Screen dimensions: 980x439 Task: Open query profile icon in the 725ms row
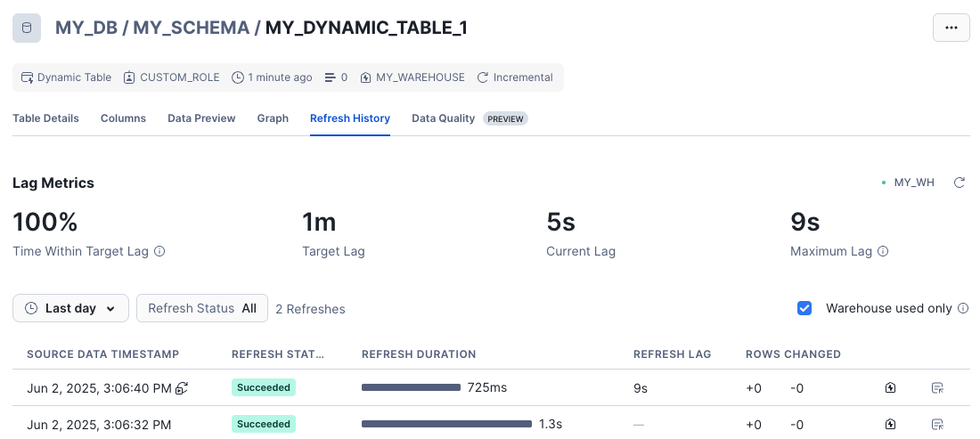(936, 387)
